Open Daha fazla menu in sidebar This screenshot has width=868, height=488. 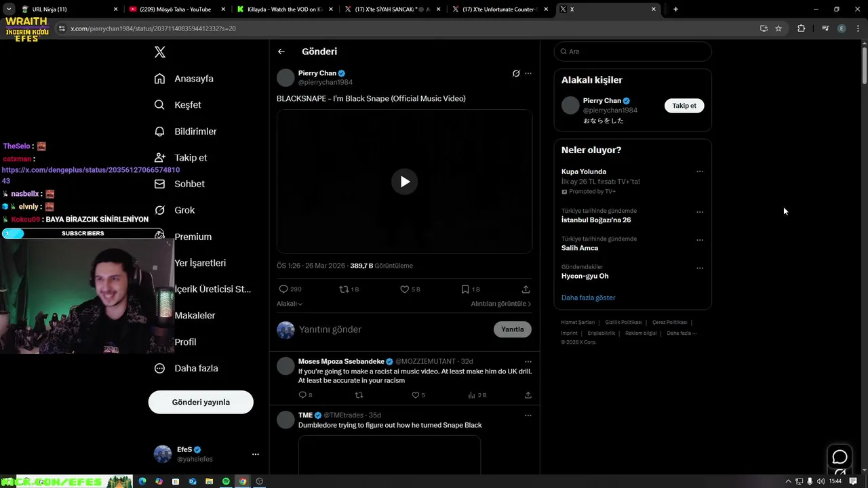tap(186, 368)
